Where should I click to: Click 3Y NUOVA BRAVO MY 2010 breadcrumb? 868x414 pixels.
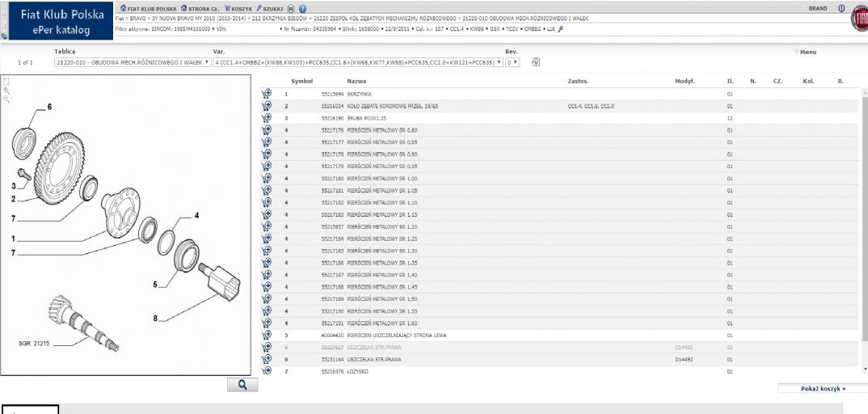coord(198,19)
